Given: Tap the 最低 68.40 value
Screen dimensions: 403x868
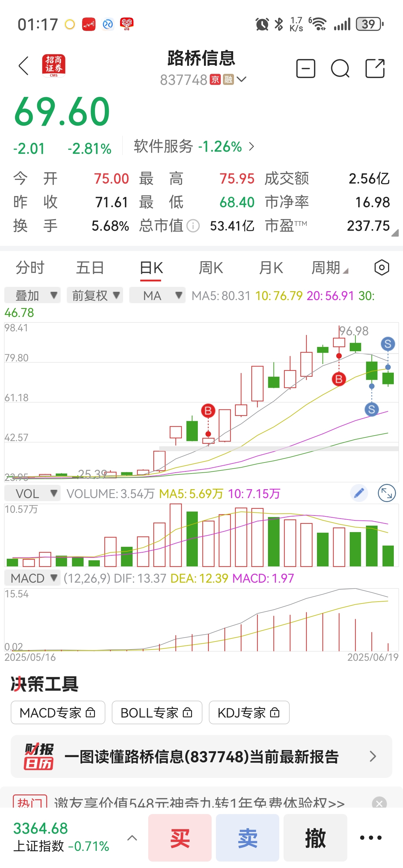Looking at the screenshot, I should (237, 202).
